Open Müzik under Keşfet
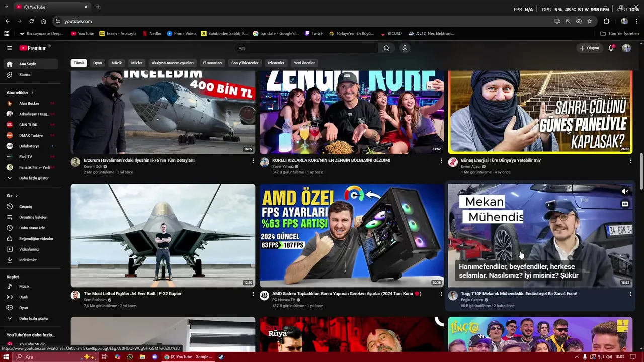Viewport: 644px width, 362px height. coord(32,286)
